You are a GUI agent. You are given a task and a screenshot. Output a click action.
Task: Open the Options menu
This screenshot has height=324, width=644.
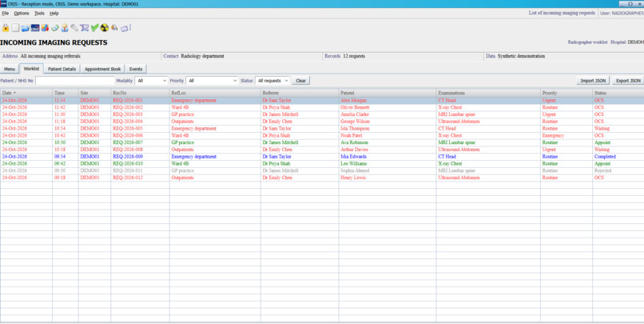click(22, 13)
